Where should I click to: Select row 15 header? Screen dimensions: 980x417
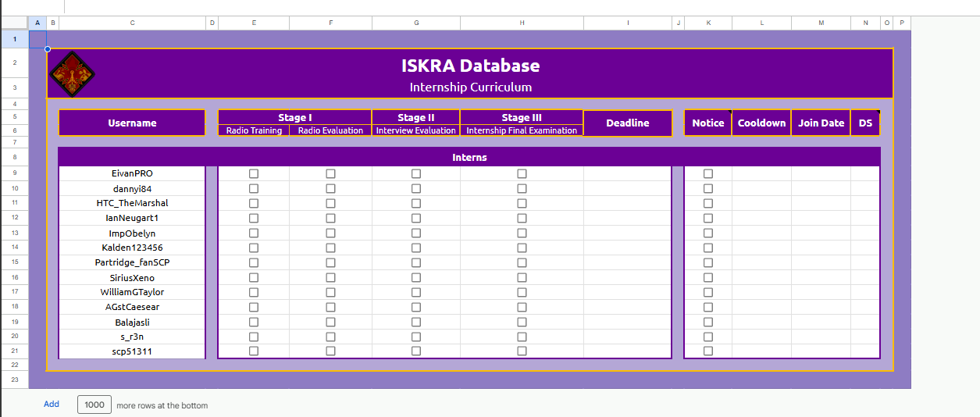[x=14, y=262]
